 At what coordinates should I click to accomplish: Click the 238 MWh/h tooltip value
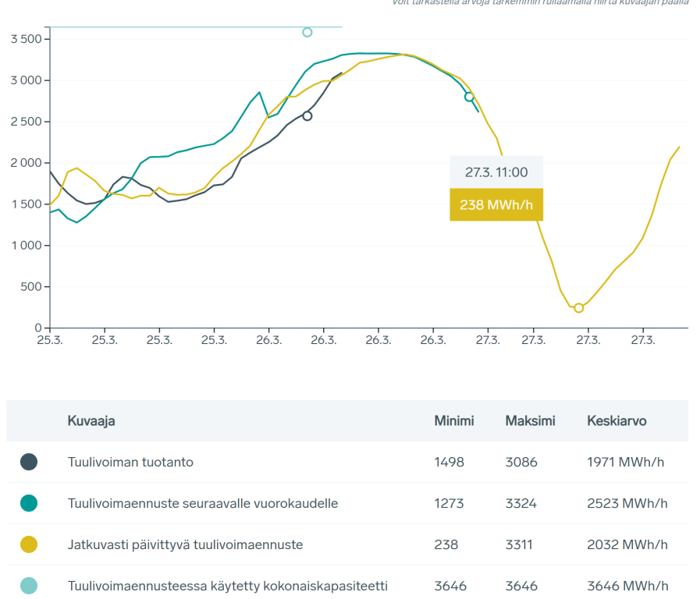click(x=496, y=204)
